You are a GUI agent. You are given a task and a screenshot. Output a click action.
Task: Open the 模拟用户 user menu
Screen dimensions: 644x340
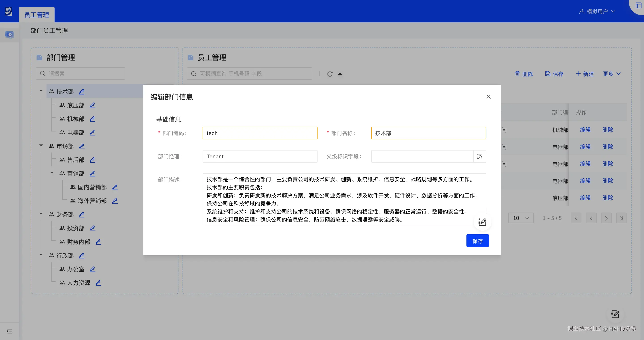597,11
